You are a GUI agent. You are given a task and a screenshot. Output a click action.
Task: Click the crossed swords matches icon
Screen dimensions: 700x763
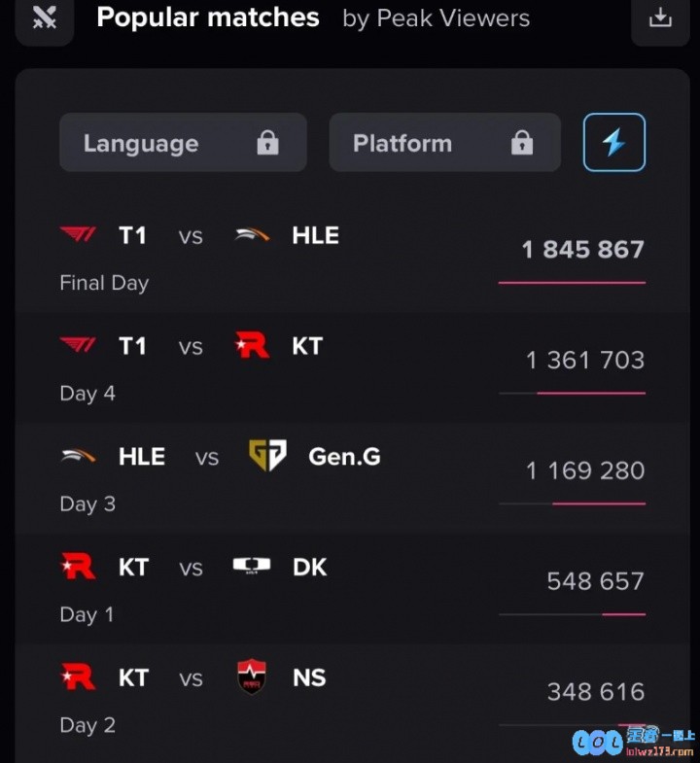(45, 18)
